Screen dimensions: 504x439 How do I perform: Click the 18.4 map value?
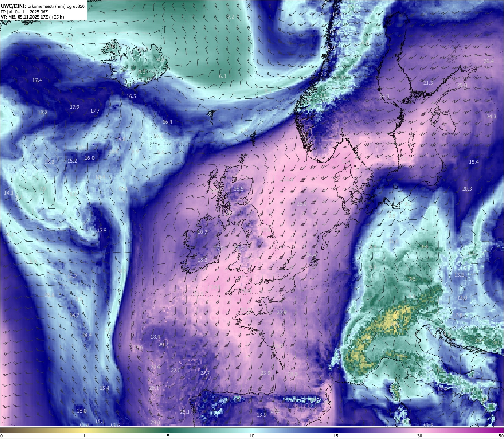tap(155, 337)
